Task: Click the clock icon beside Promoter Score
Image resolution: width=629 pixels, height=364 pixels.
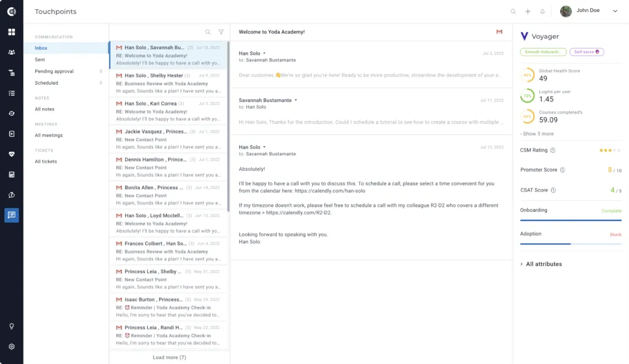Action: (x=563, y=170)
